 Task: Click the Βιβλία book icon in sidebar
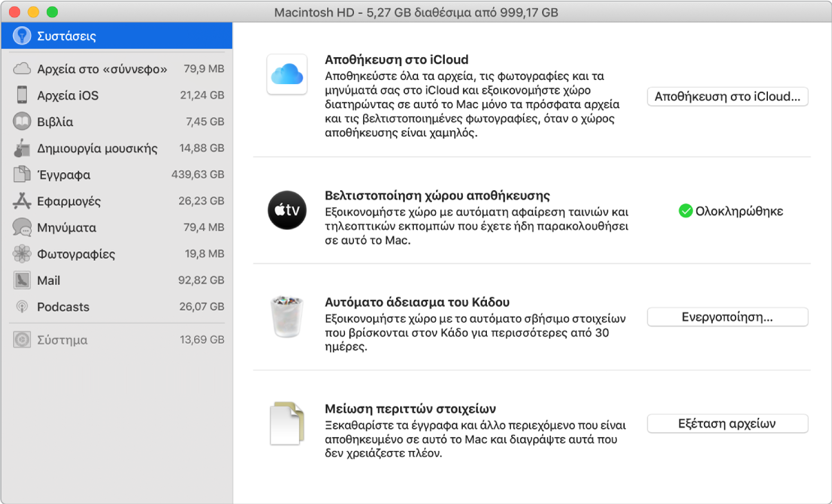click(x=22, y=122)
